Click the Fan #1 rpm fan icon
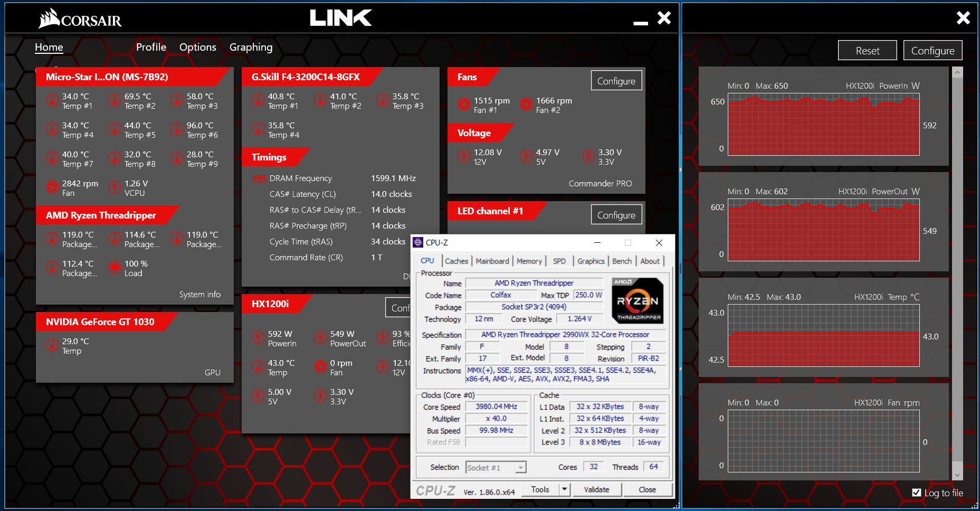 point(464,105)
